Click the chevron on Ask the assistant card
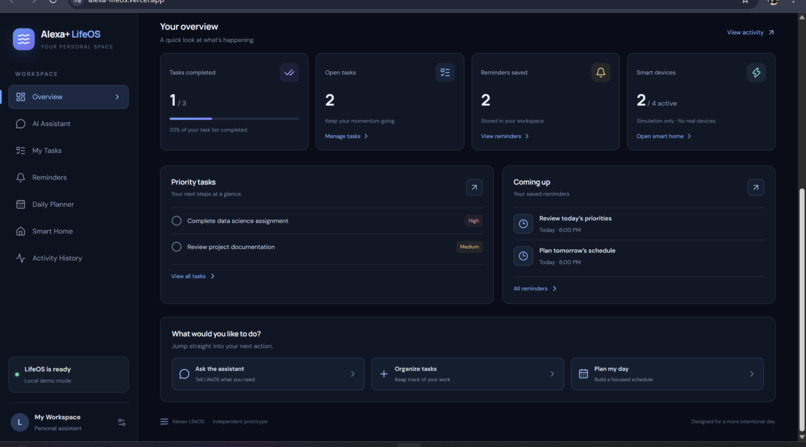806x447 pixels. click(x=353, y=374)
